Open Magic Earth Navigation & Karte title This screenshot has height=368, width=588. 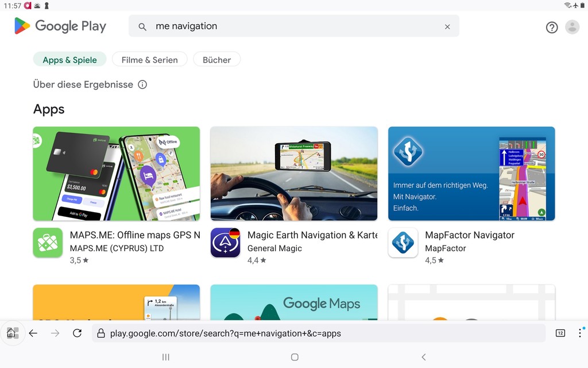tap(312, 235)
